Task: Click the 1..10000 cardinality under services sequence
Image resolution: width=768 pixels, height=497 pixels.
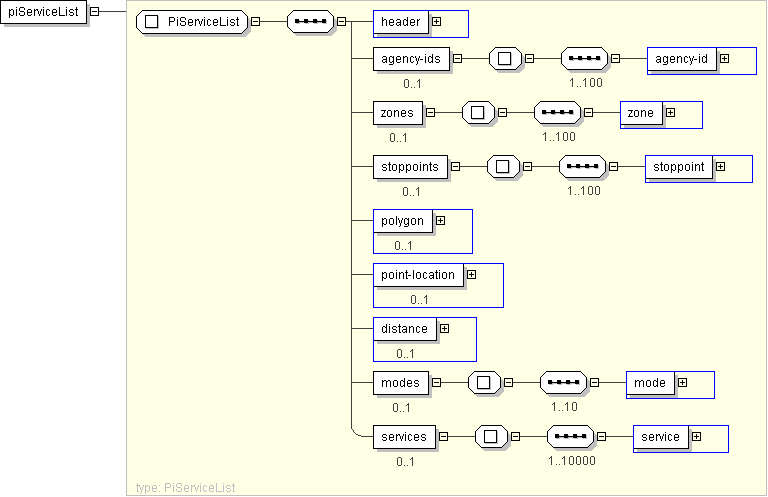Action: pyautogui.click(x=572, y=461)
